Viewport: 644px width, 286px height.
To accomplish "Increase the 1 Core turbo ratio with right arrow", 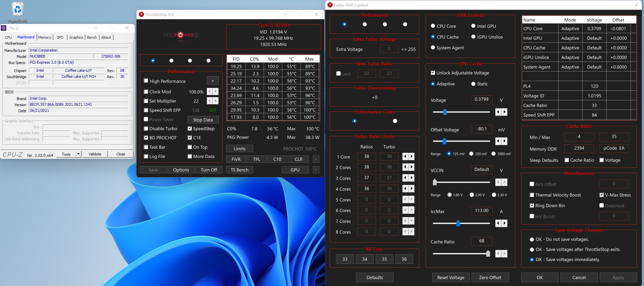I will [412, 157].
